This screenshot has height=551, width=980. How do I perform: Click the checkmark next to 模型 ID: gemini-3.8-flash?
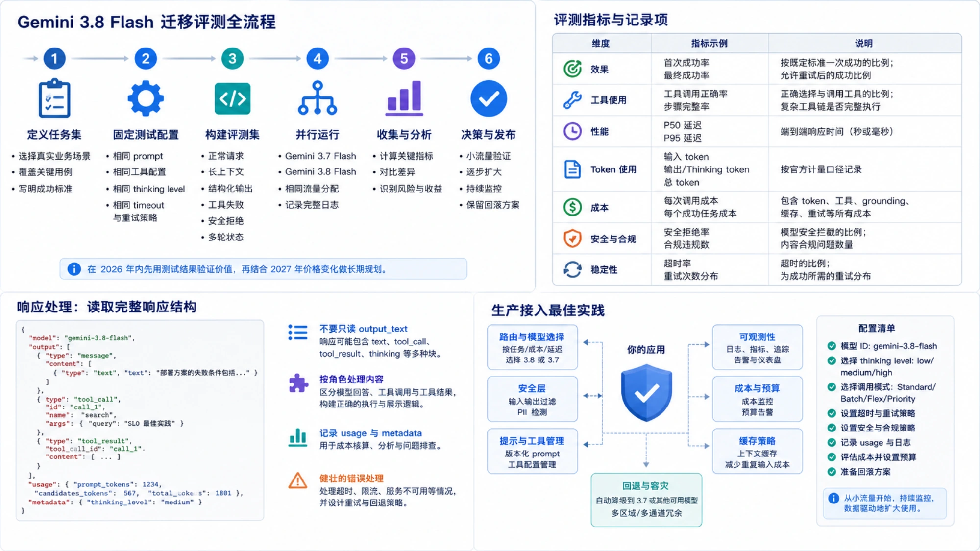832,346
